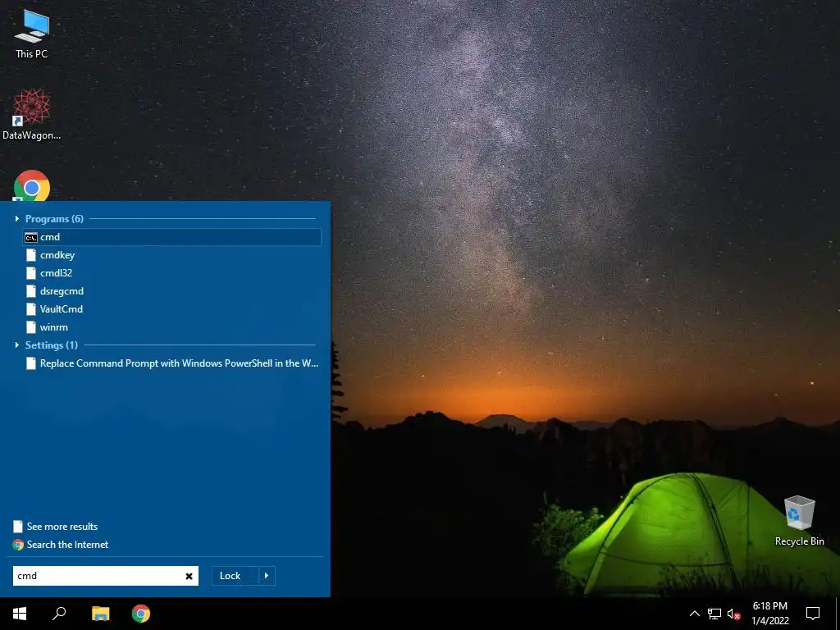This screenshot has width=840, height=630.
Task: Open the DataWagon desktop shortcut
Action: click(x=32, y=114)
